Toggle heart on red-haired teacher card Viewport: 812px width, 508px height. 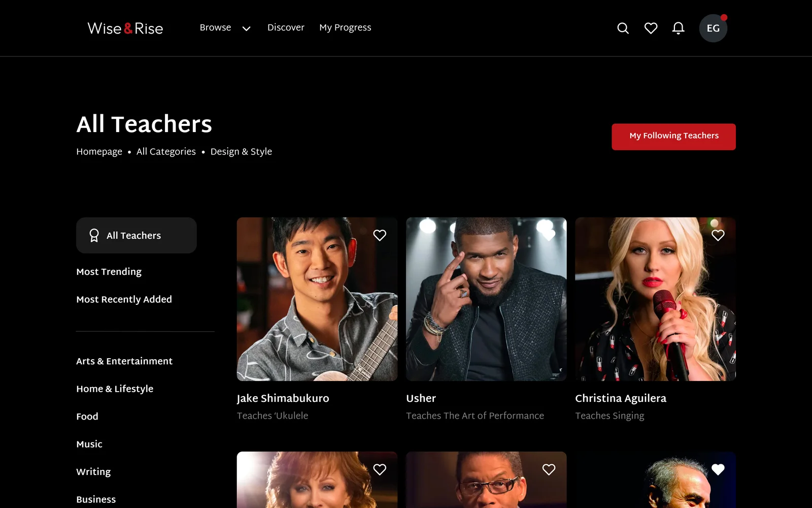[x=380, y=469]
